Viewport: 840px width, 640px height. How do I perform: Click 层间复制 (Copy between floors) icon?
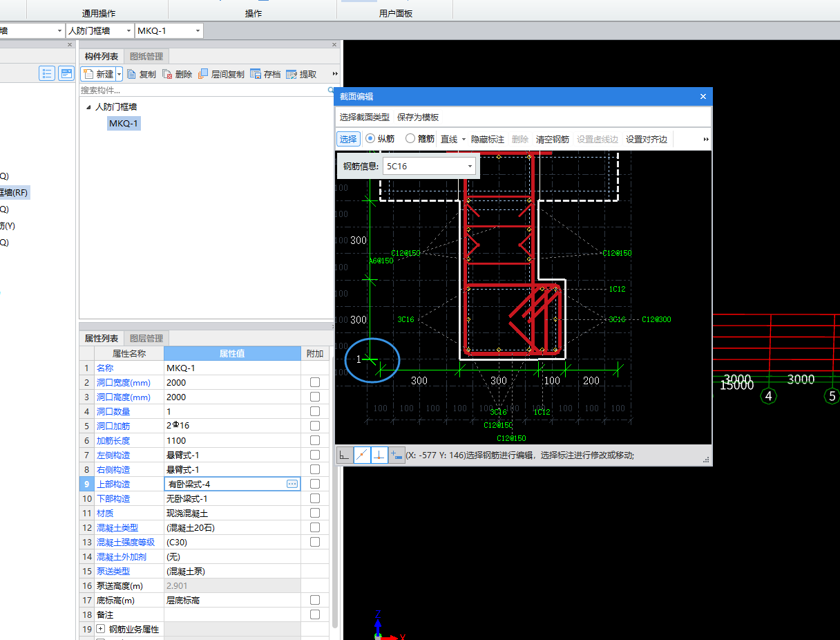point(221,74)
